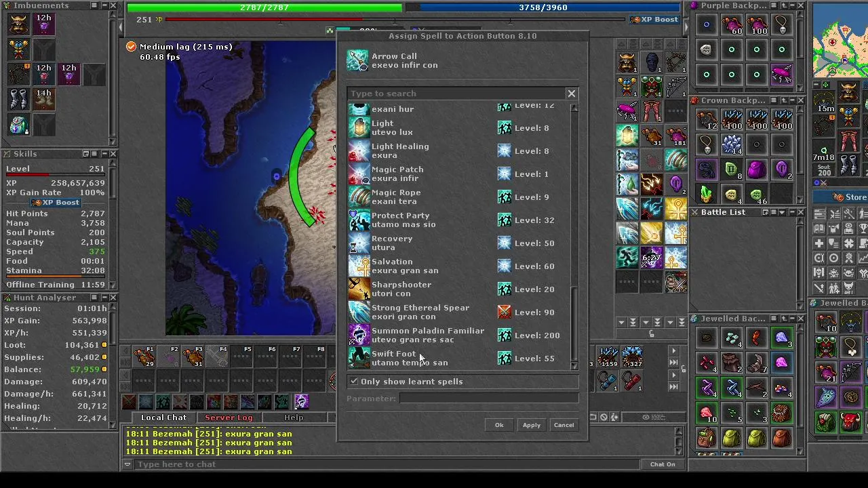The image size is (868, 488).
Task: Click the minimap thumbnail
Action: click(x=840, y=40)
